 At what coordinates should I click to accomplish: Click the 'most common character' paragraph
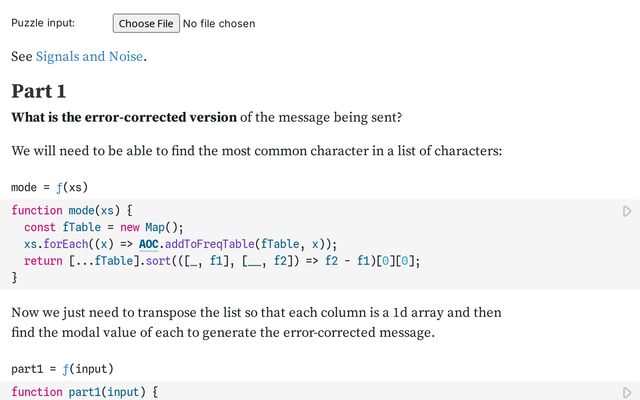tap(256, 152)
